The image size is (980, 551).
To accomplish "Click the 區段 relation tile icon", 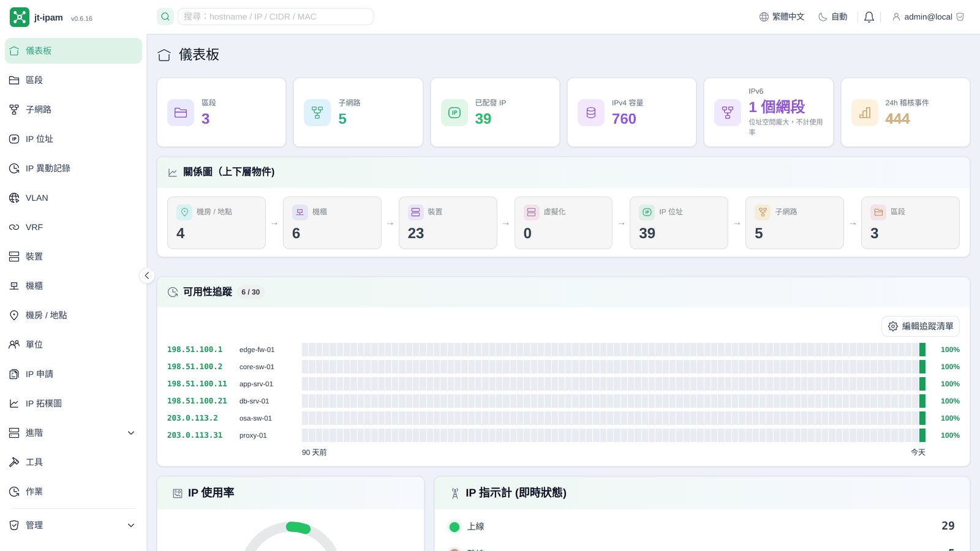I will pos(878,212).
